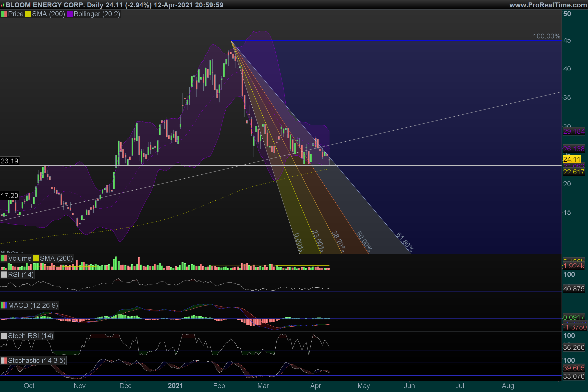
Task: Select the SMA (200) price legend label
Action: point(48,14)
